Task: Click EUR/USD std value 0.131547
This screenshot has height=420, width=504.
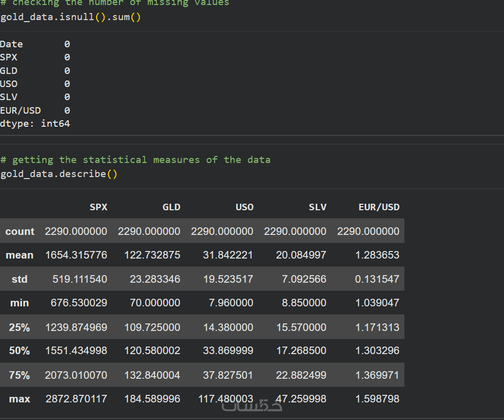Action: point(377,279)
